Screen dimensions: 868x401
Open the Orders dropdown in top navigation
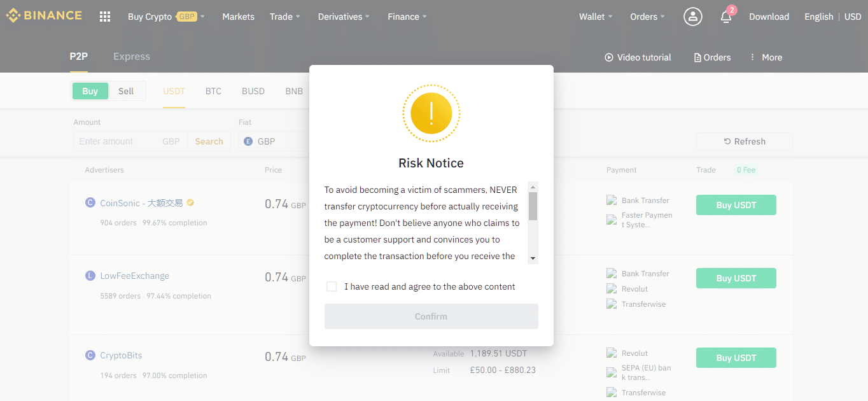pyautogui.click(x=647, y=17)
